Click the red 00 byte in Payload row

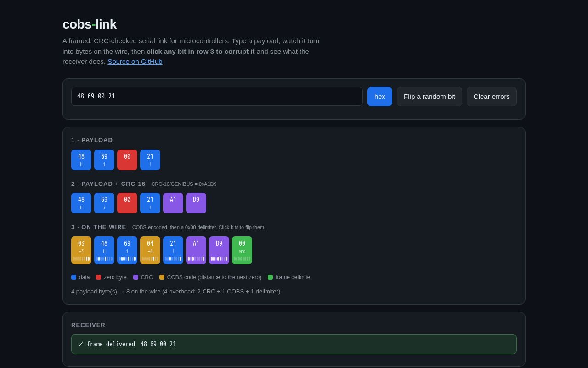pyautogui.click(x=127, y=160)
